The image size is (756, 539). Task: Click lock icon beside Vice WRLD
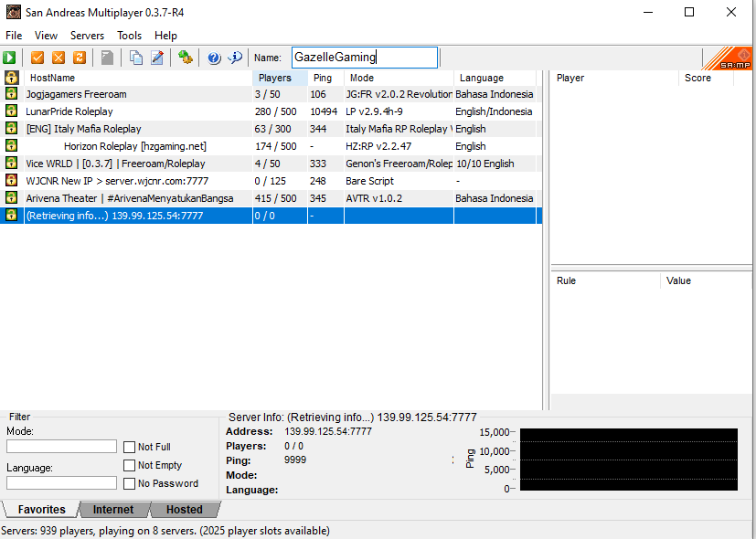(12, 164)
